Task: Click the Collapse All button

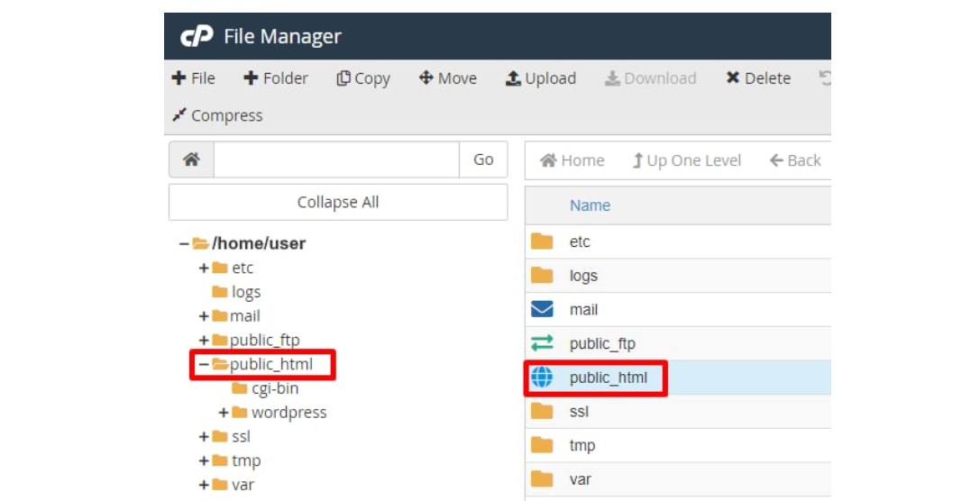Action: [x=338, y=203]
